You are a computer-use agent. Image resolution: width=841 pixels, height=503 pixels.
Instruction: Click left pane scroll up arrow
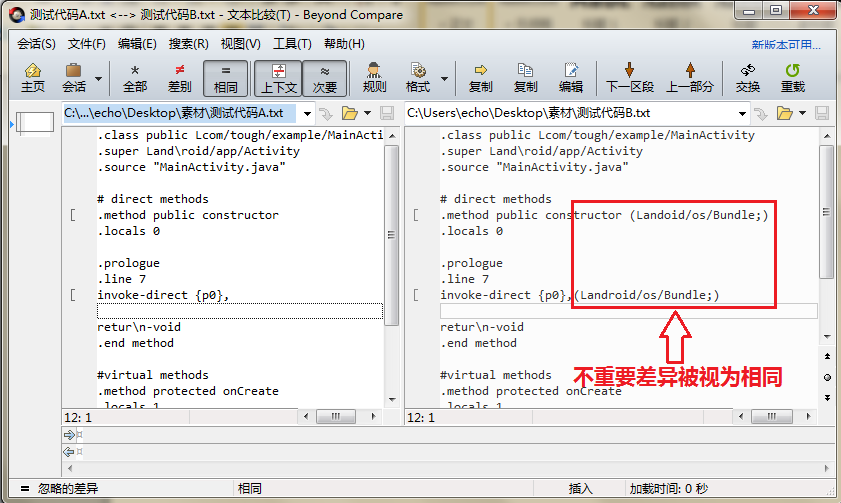click(x=392, y=136)
